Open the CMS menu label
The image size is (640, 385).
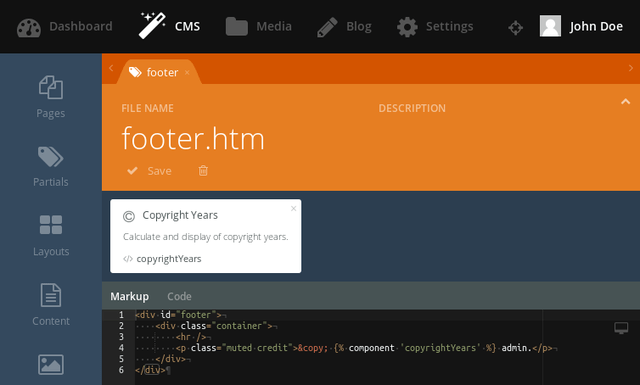[187, 27]
